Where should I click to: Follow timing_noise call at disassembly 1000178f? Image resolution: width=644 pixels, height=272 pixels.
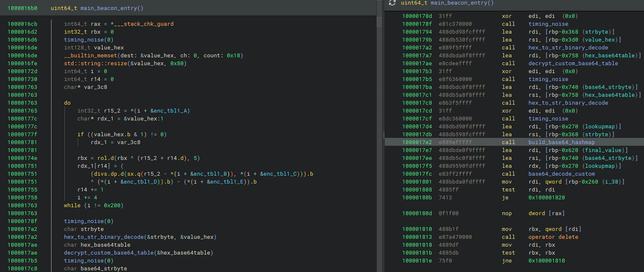548,24
